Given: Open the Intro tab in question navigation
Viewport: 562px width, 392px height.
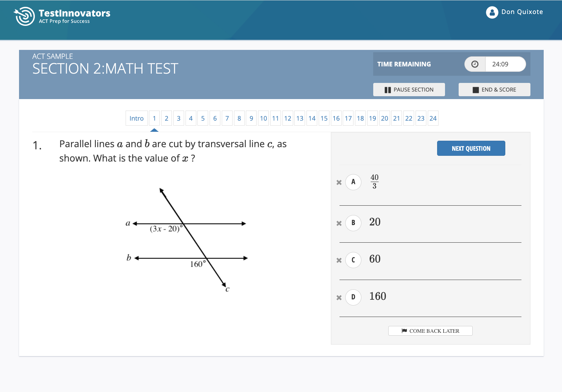Looking at the screenshot, I should [136, 118].
